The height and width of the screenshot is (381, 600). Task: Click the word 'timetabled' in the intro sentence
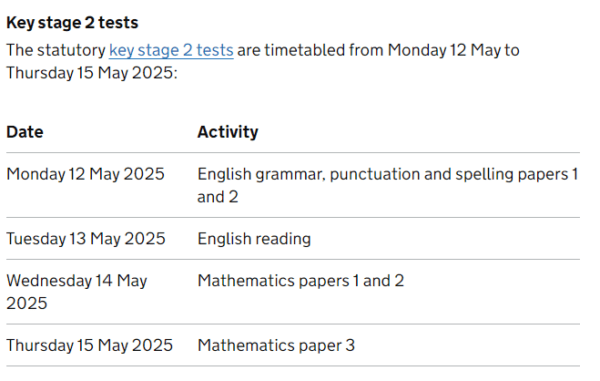[x=305, y=50]
